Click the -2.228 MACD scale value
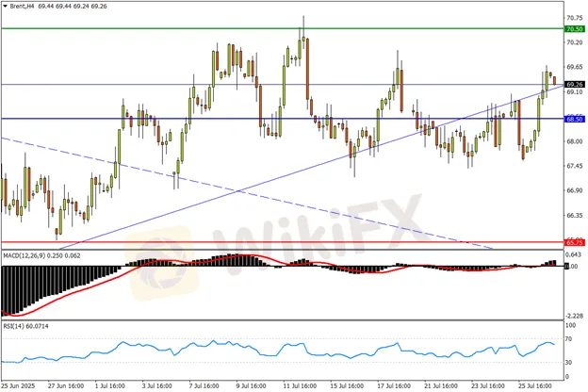The height and width of the screenshot is (392, 588). tap(574, 316)
